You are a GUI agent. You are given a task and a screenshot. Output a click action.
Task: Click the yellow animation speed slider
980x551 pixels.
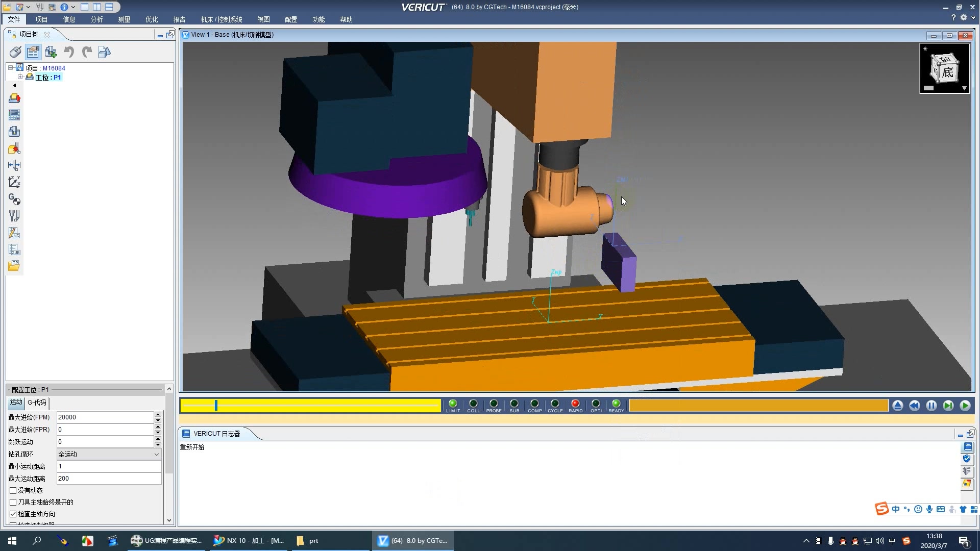[310, 406]
